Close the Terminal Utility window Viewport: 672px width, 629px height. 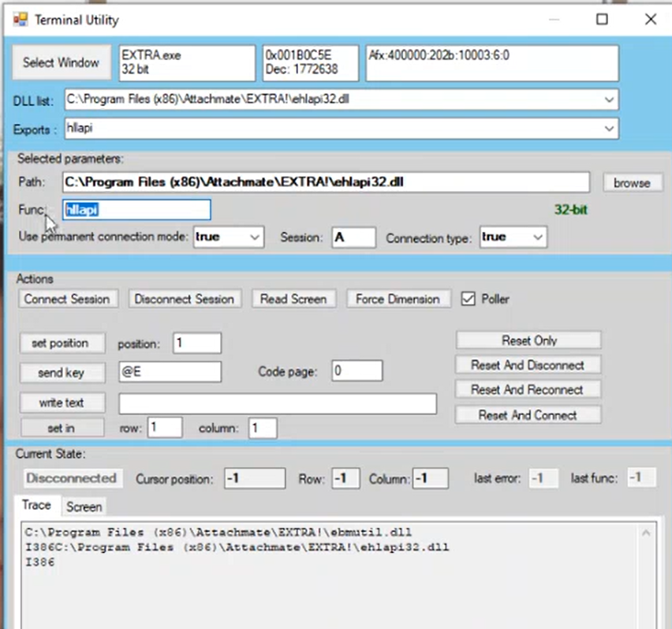pyautogui.click(x=651, y=19)
